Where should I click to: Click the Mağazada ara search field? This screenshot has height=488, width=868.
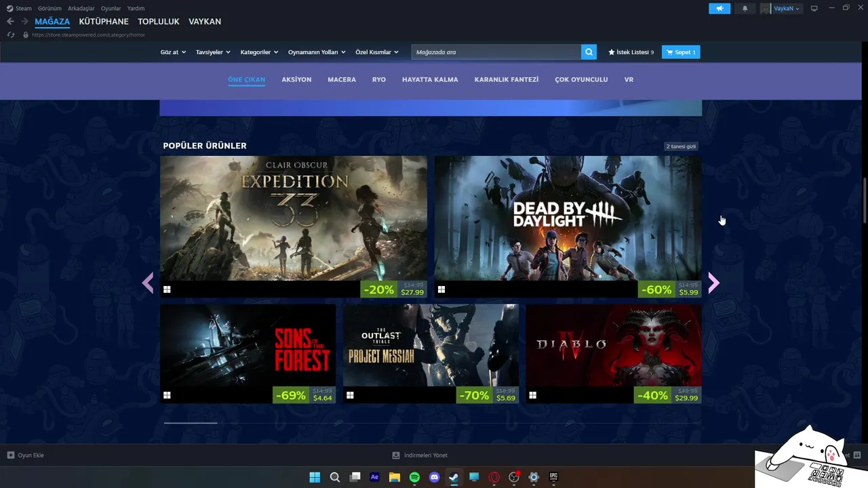[x=496, y=52]
